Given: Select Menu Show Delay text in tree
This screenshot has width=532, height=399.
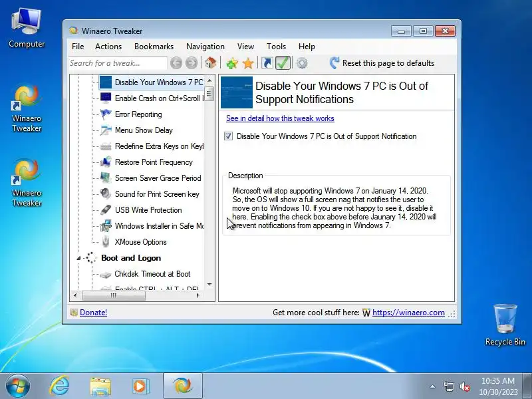Looking at the screenshot, I should [x=144, y=130].
